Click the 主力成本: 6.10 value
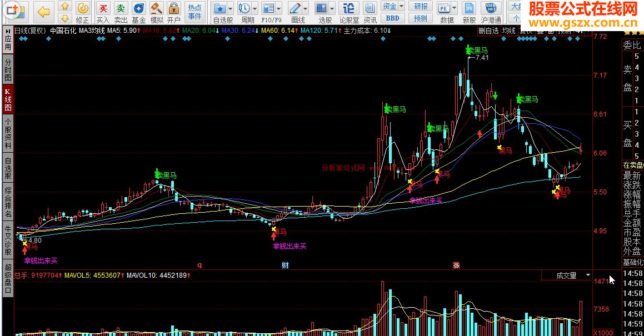The width and height of the screenshot is (644, 336). (x=367, y=31)
